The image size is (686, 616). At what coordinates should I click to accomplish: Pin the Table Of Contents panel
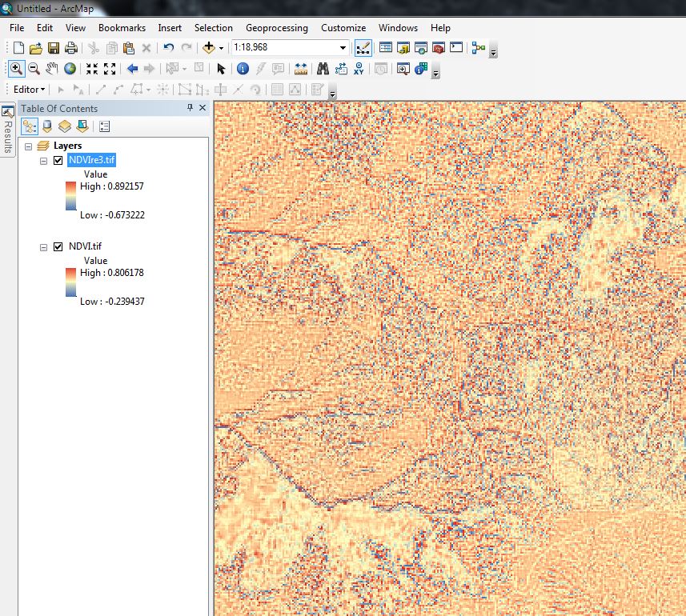190,107
